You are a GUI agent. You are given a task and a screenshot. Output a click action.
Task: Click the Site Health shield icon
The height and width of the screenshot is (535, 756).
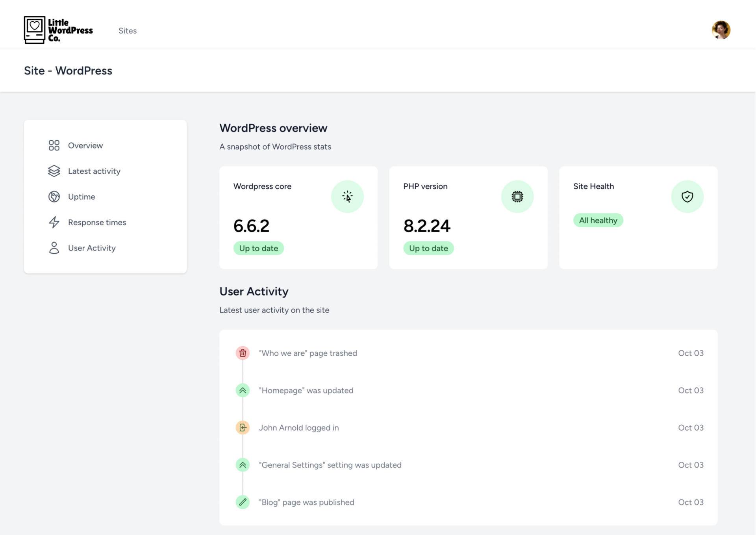(x=687, y=197)
